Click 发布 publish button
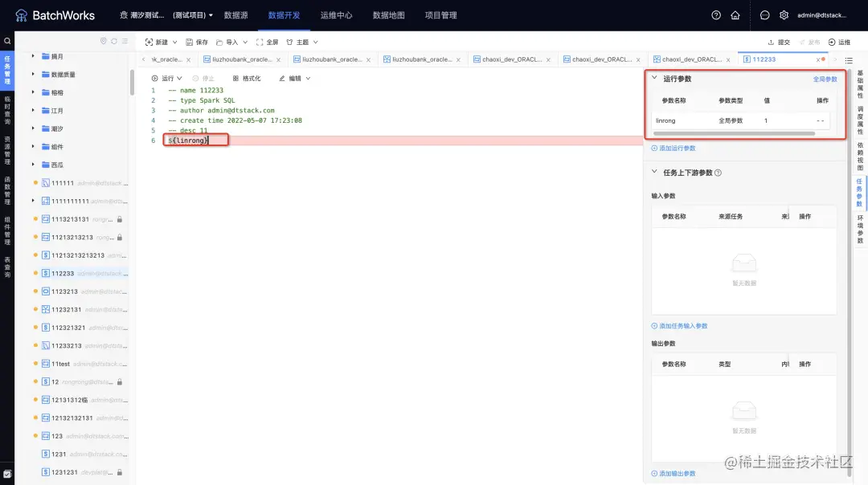The height and width of the screenshot is (485, 868). pyautogui.click(x=809, y=42)
